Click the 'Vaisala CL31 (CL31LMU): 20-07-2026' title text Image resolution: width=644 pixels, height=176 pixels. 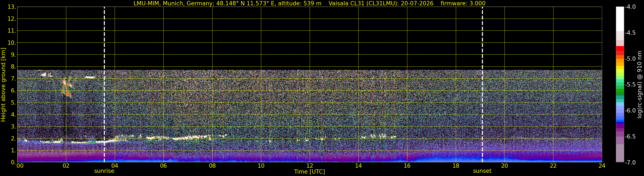(381, 3)
